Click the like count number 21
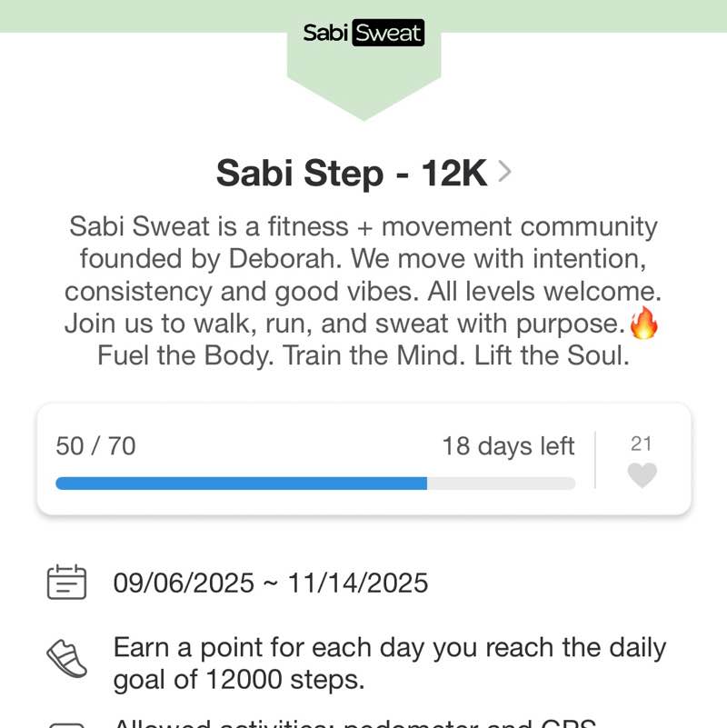This screenshot has height=728, width=727. (x=642, y=444)
